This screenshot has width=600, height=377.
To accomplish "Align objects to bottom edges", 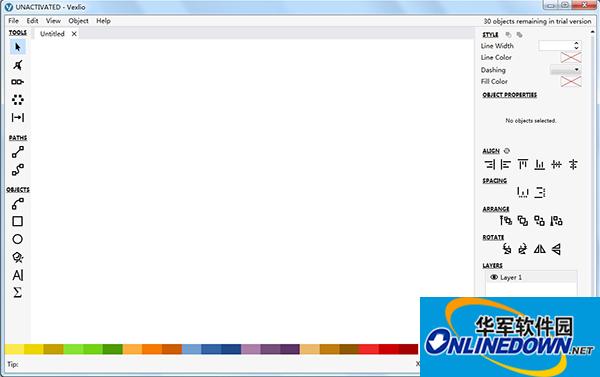I will pyautogui.click(x=540, y=165).
